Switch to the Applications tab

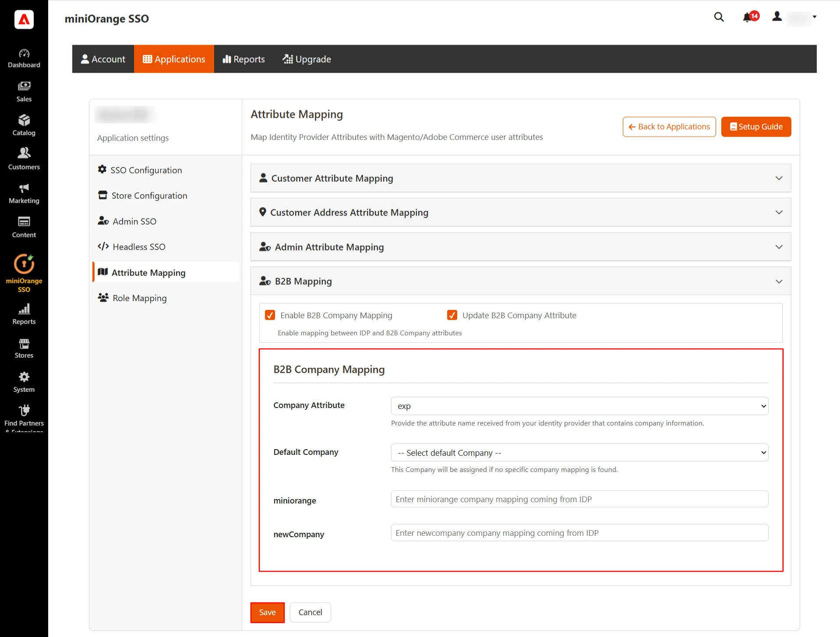(x=174, y=59)
